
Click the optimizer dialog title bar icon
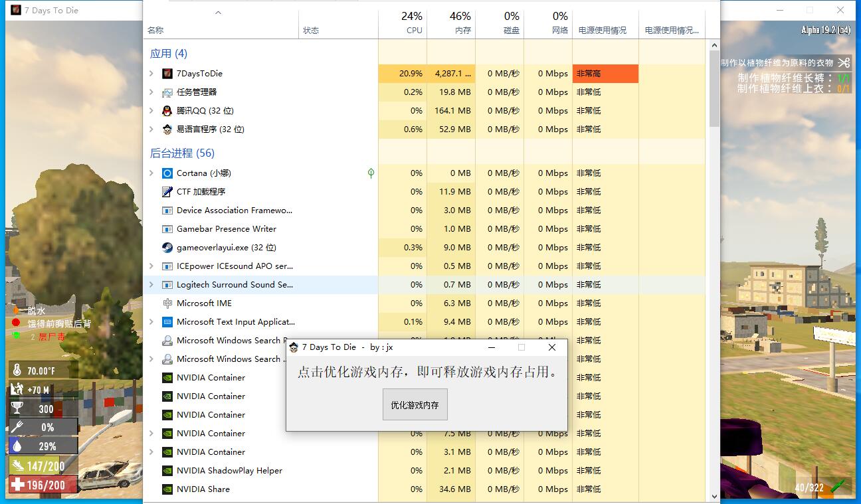[x=294, y=347]
